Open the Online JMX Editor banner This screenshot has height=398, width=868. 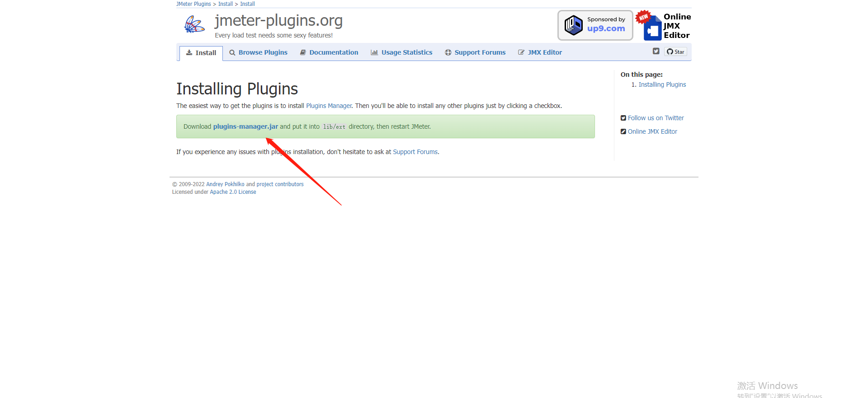point(663,26)
